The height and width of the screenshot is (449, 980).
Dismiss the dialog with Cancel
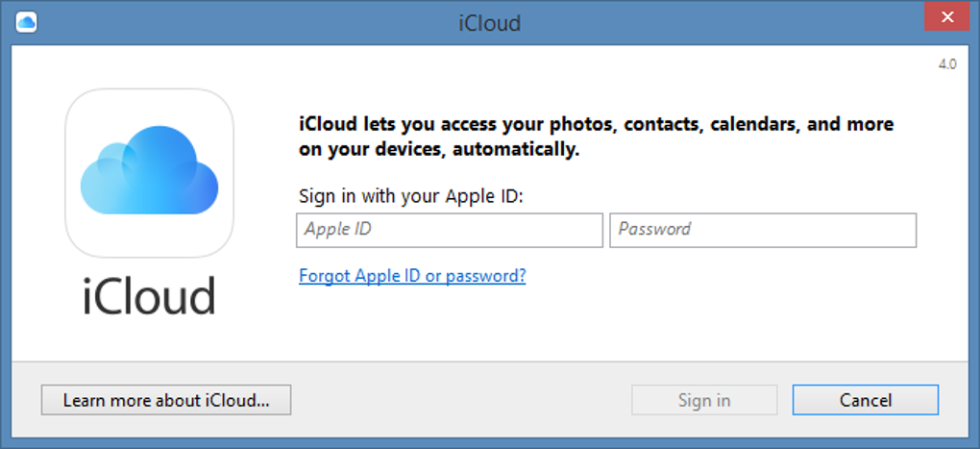click(x=865, y=400)
